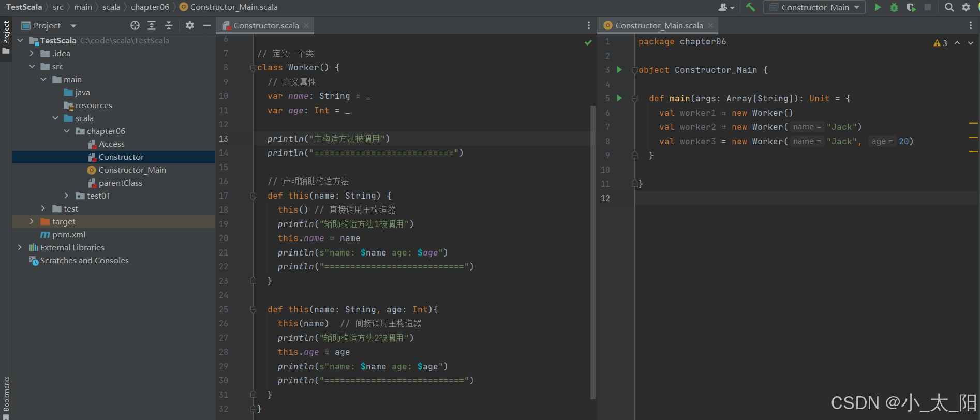Click Collapse All in Project panel
The image size is (980, 420).
(x=169, y=25)
